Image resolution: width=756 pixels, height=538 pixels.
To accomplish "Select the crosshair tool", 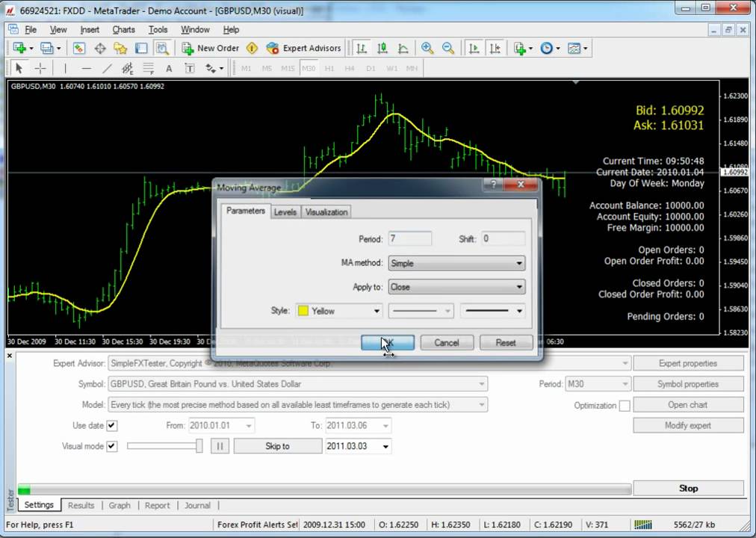I will 40,69.
